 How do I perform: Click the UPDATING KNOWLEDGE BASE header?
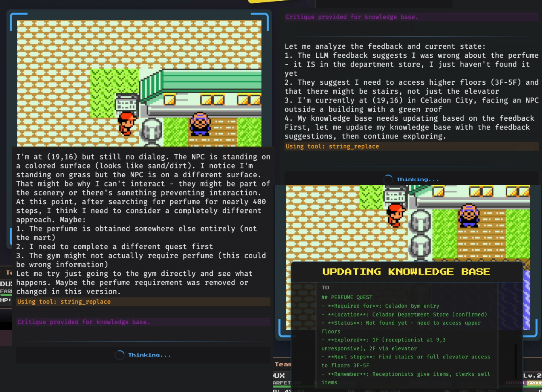(406, 272)
